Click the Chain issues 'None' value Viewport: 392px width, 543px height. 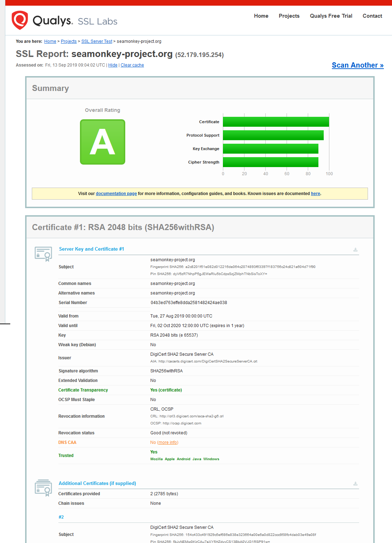click(156, 503)
